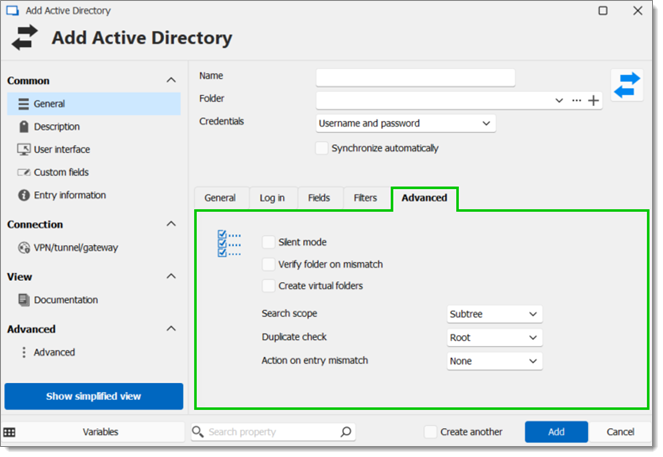Click the magnifier icon in search property box

345,432
